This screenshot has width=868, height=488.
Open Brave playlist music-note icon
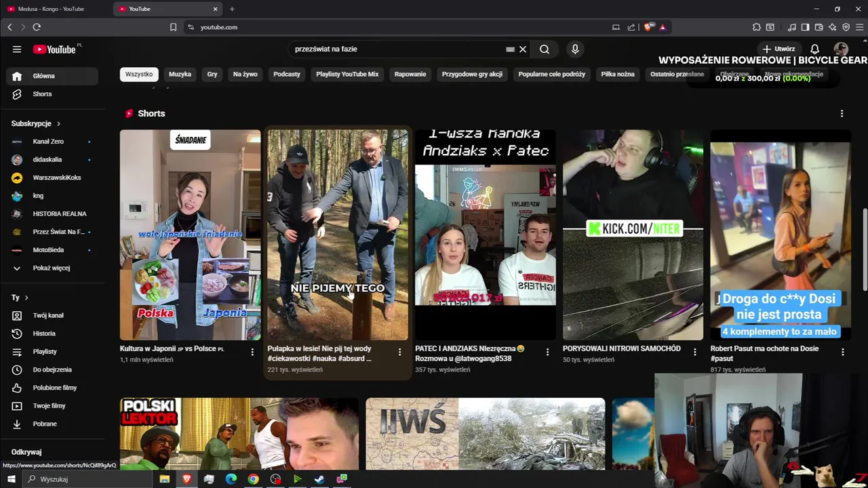[792, 27]
